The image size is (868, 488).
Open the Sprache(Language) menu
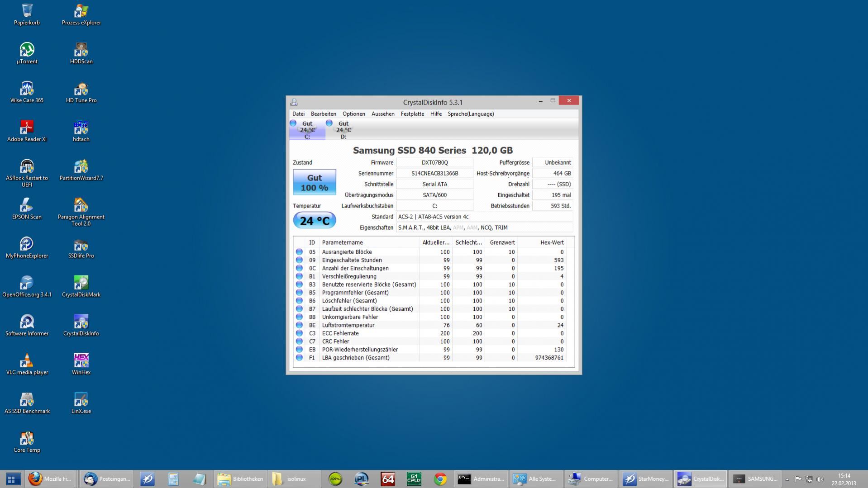click(x=471, y=114)
